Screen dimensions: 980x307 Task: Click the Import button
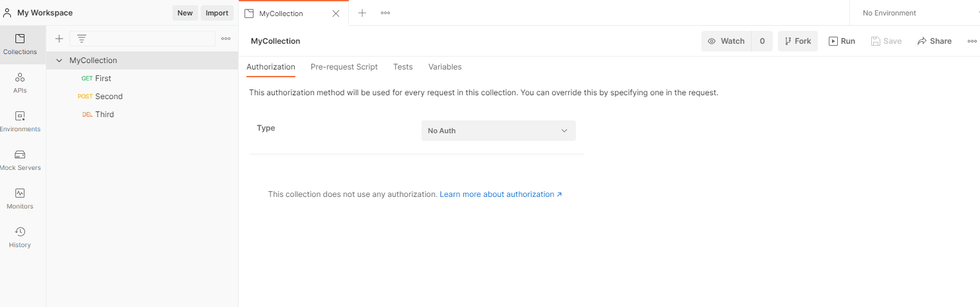(x=217, y=13)
